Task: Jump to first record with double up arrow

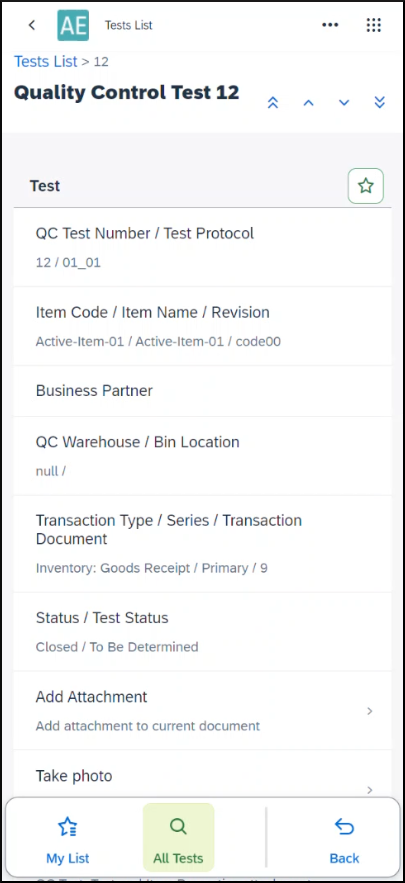Action: [x=273, y=102]
